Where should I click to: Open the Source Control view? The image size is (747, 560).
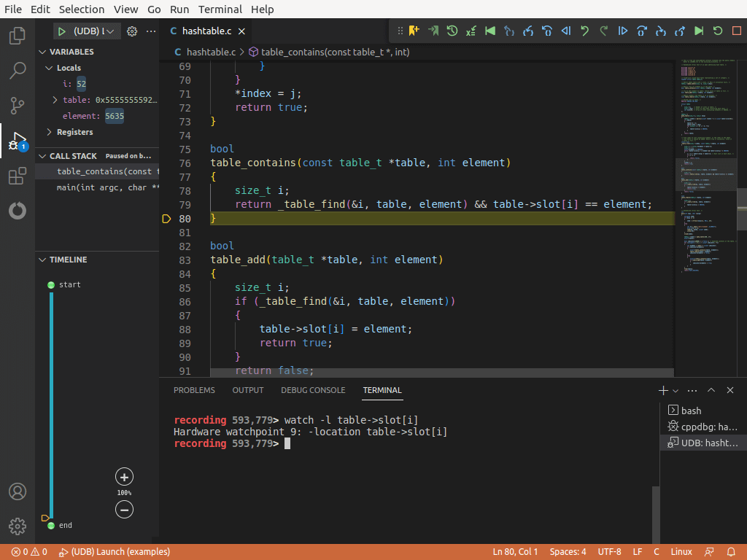pos(18,106)
